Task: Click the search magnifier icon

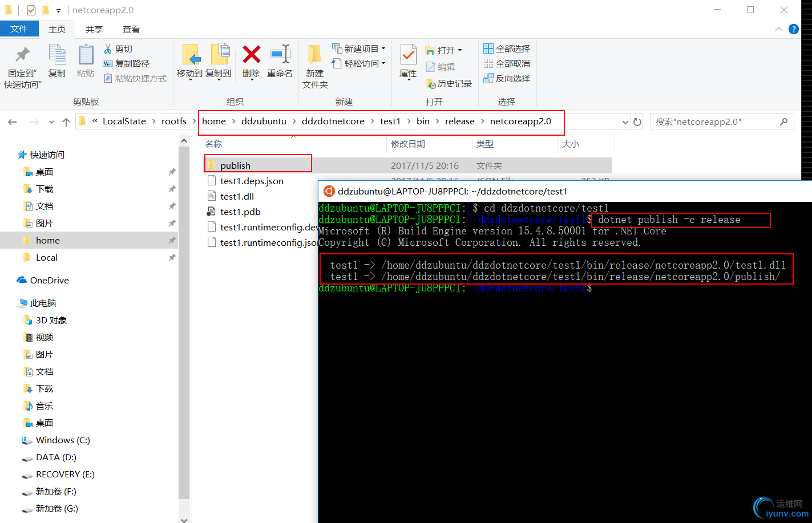Action: (x=783, y=121)
